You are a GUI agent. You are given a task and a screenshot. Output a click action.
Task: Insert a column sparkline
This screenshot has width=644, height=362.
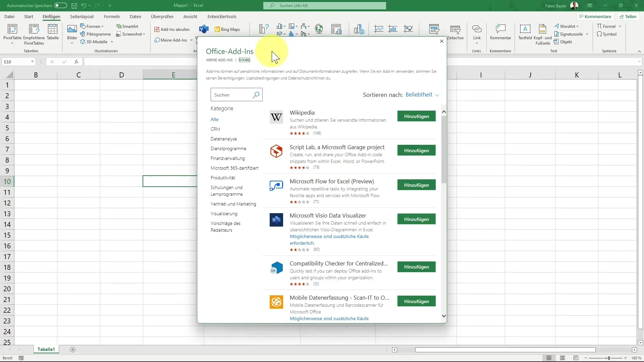[393, 29]
